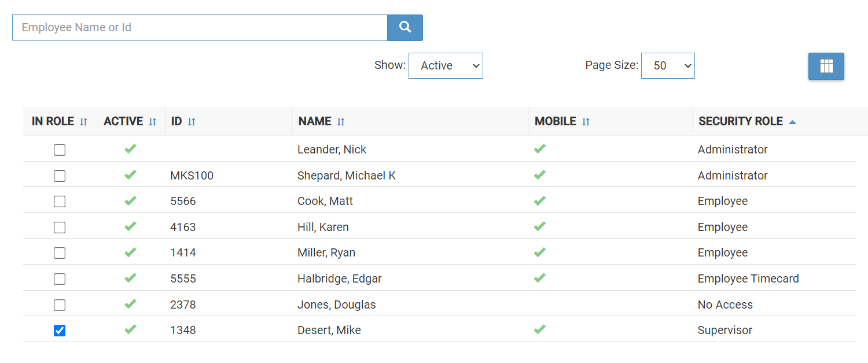This screenshot has height=363, width=868.
Task: Focus the Employee Name or Id field
Action: click(x=200, y=27)
